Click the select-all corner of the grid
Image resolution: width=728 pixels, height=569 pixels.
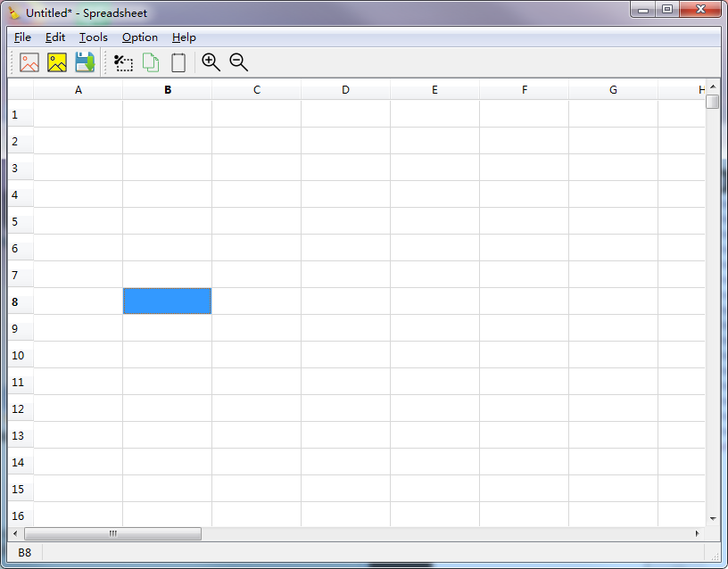(x=21, y=90)
